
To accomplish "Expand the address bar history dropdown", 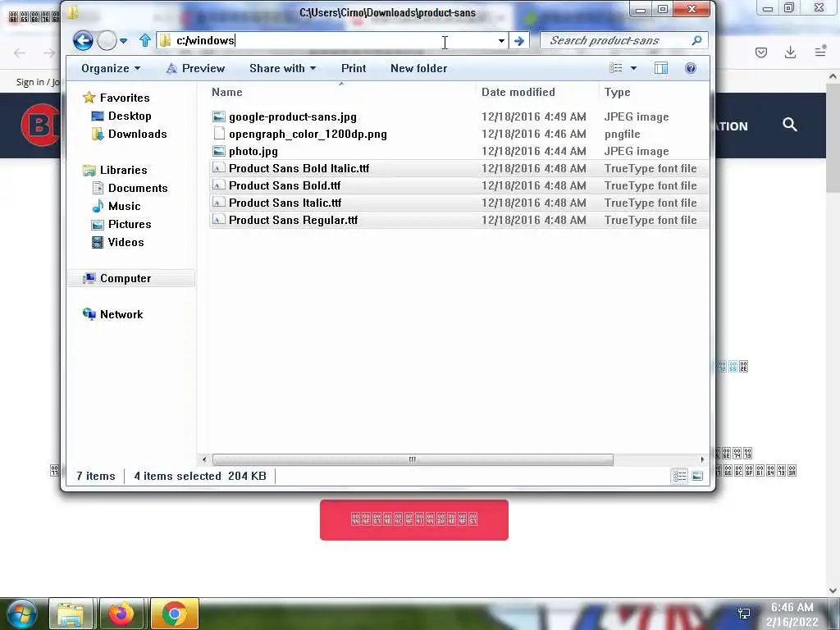I will (x=501, y=41).
